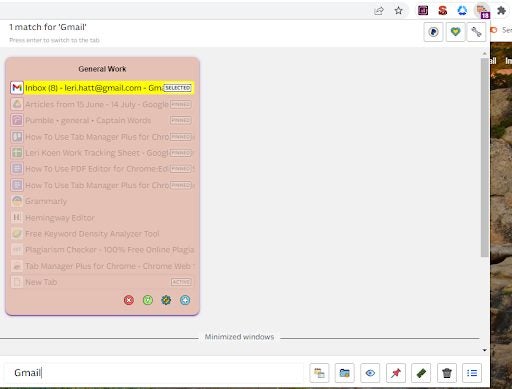Select Tab Manager Plus Chrome Web Store tab
Image resolution: width=512 pixels, height=389 pixels.
coord(102,266)
